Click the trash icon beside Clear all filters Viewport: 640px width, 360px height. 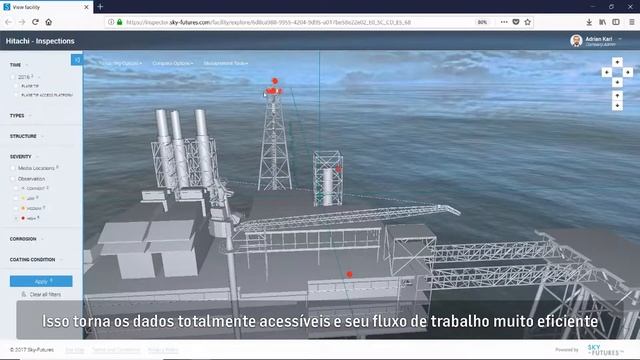tap(24, 294)
